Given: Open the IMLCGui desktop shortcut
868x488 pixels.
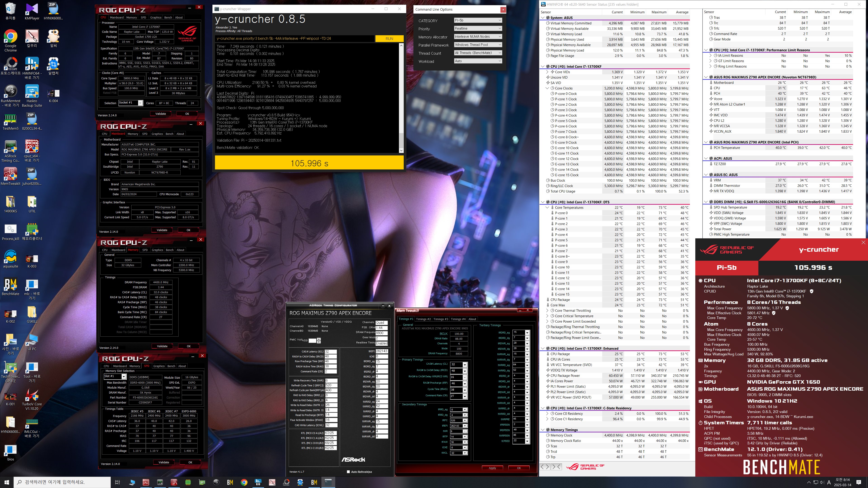Looking at the screenshot, I should pos(32,427).
